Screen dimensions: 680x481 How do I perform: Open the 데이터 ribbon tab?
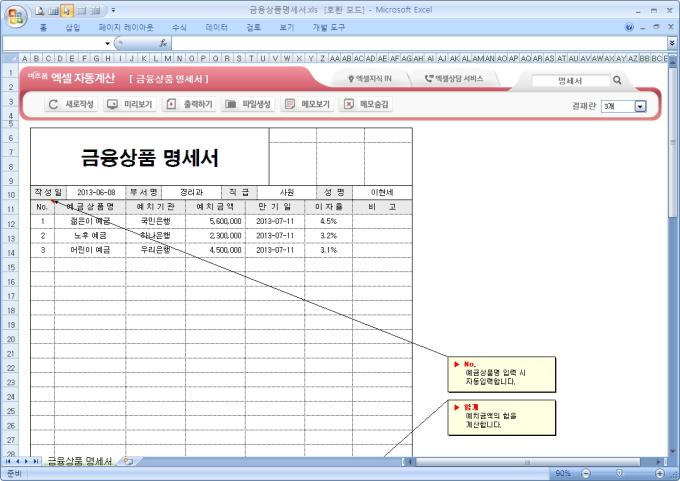[216, 28]
